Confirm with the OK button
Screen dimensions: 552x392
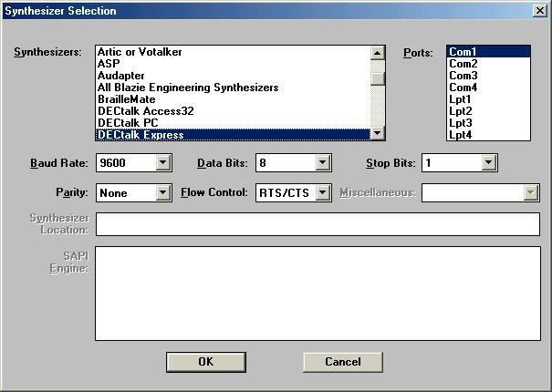[x=206, y=362]
